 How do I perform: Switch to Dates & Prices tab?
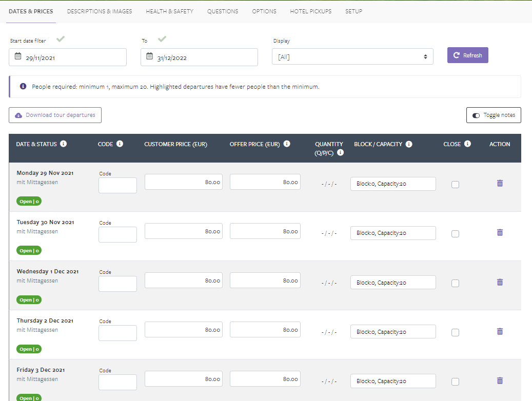(x=31, y=11)
